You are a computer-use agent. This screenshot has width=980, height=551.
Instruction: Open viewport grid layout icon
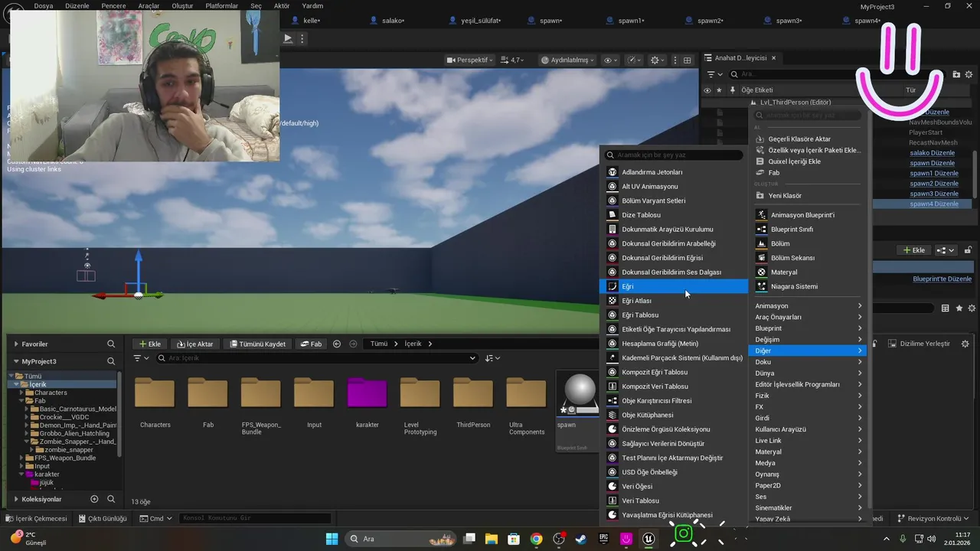(x=688, y=60)
